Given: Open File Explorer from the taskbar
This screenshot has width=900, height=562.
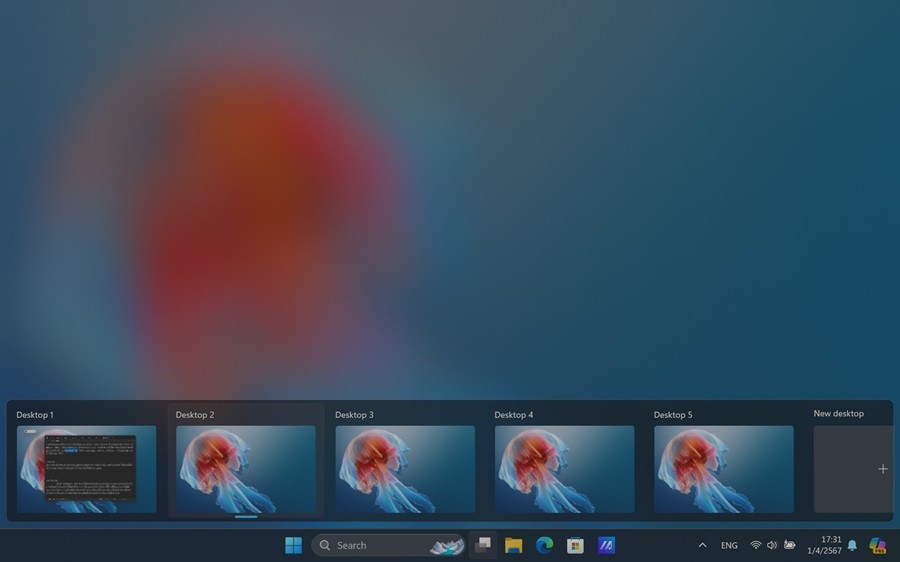Looking at the screenshot, I should (514, 545).
